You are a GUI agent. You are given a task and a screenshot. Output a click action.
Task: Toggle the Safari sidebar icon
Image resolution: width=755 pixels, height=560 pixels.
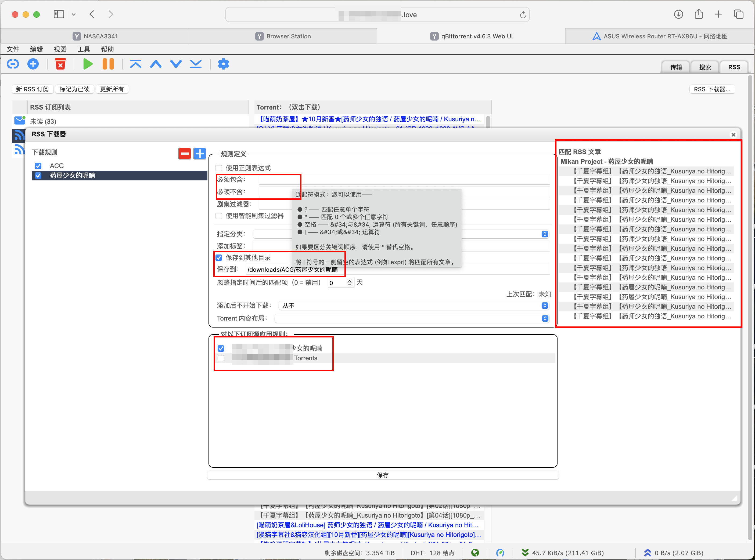coord(59,14)
